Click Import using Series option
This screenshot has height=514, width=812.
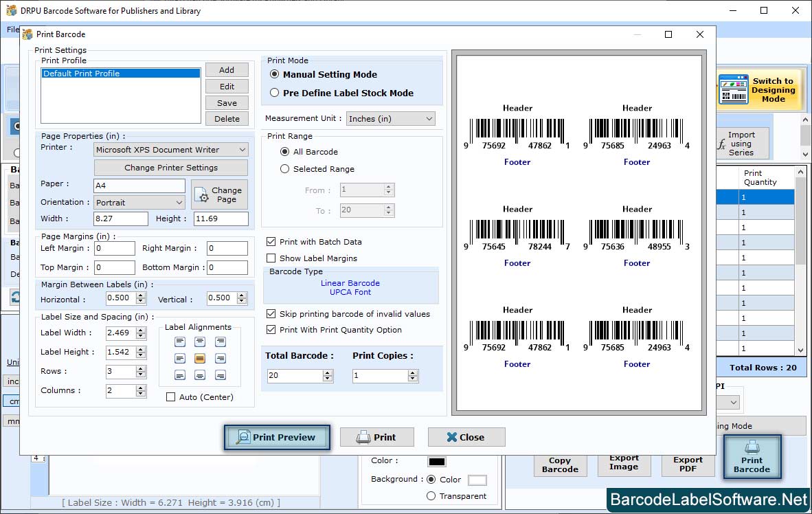741,144
